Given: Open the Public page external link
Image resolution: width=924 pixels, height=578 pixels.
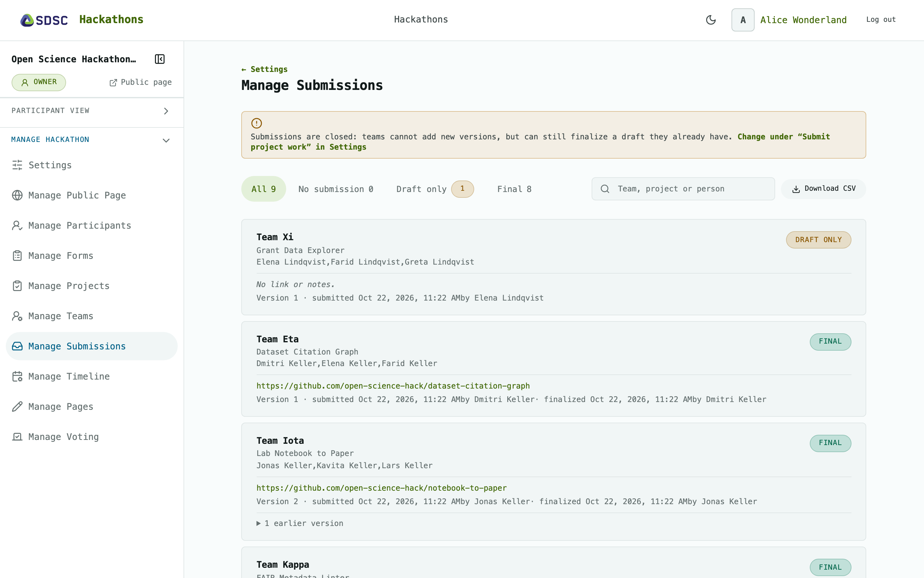Looking at the screenshot, I should pyautogui.click(x=141, y=82).
